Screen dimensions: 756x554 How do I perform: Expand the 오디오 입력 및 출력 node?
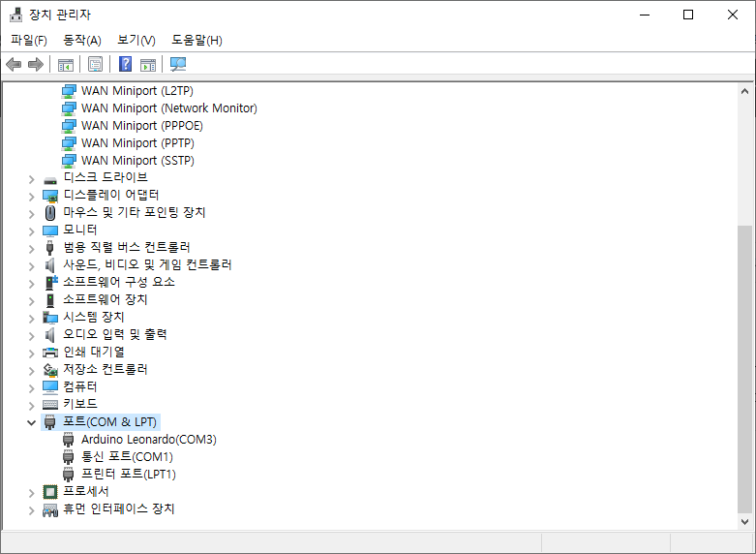coord(31,336)
